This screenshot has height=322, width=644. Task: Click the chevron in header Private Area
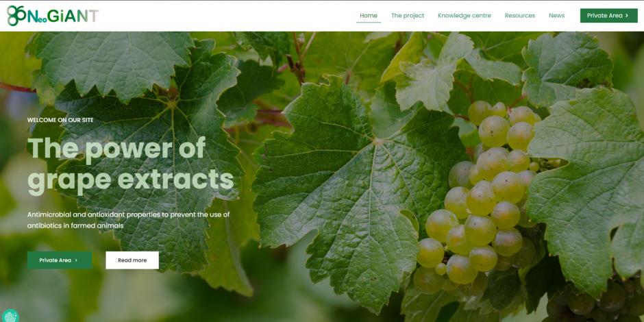point(626,16)
